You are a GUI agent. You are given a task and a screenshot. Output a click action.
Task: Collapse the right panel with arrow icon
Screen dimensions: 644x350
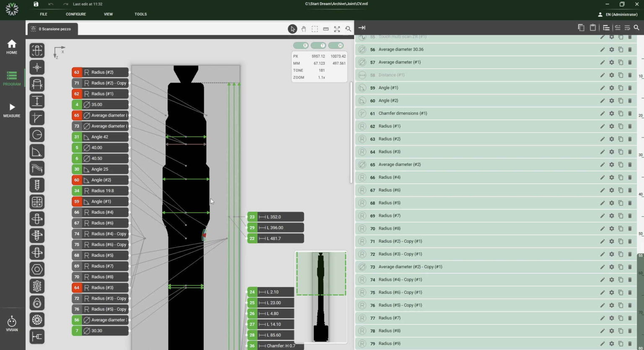(362, 28)
